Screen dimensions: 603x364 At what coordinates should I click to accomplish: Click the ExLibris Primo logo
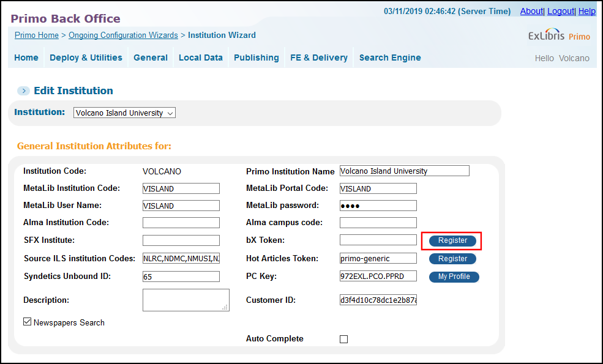pyautogui.click(x=559, y=36)
